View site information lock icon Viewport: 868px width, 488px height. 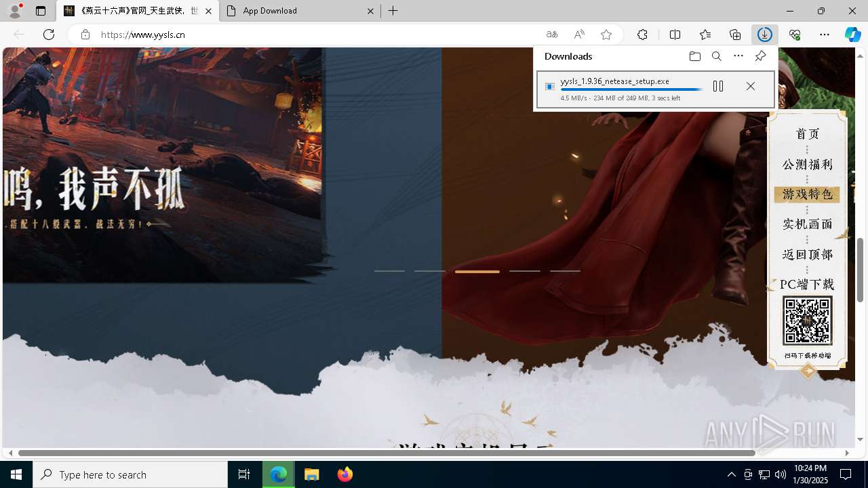85,35
